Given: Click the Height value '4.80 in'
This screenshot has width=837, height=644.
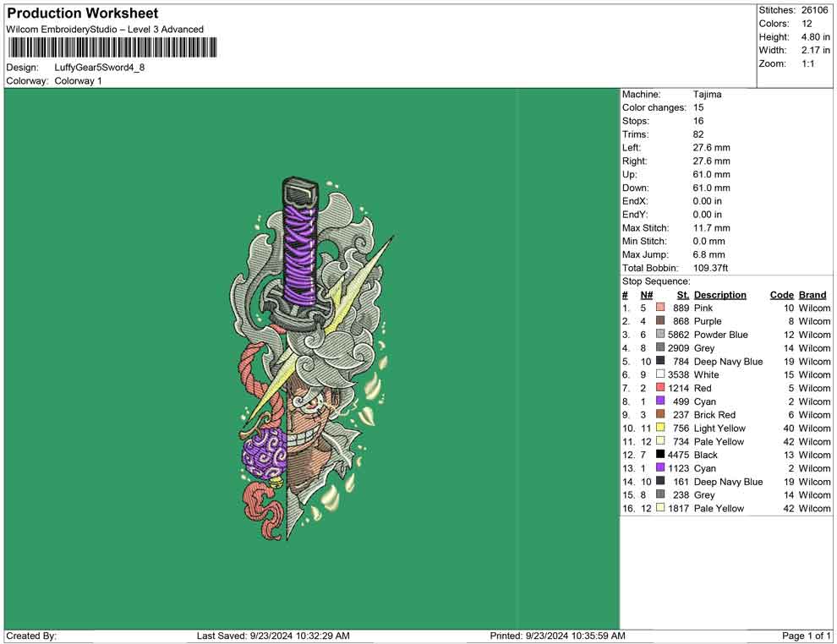Looking at the screenshot, I should pos(815,37).
